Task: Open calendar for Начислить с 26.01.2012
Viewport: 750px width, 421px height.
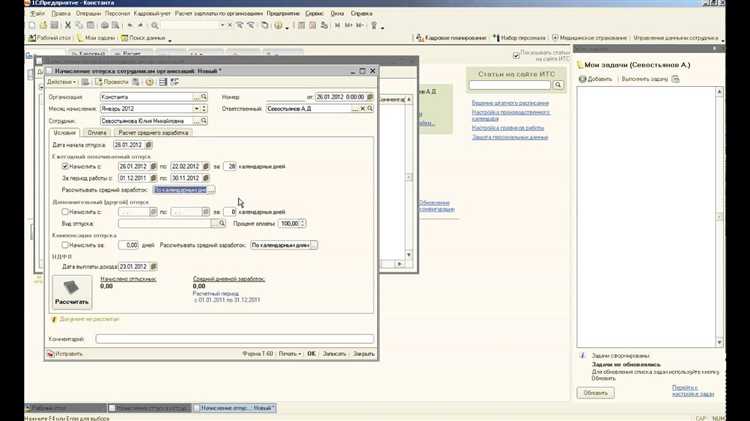Action: pos(153,166)
